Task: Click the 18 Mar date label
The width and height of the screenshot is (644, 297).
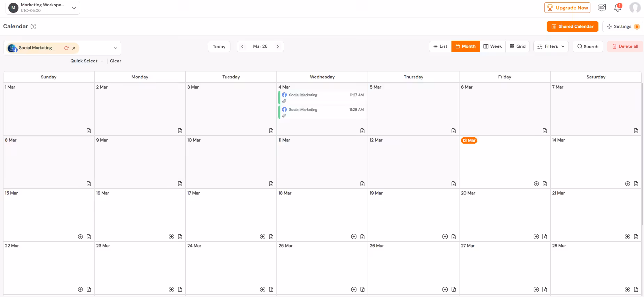Action: coord(285,193)
